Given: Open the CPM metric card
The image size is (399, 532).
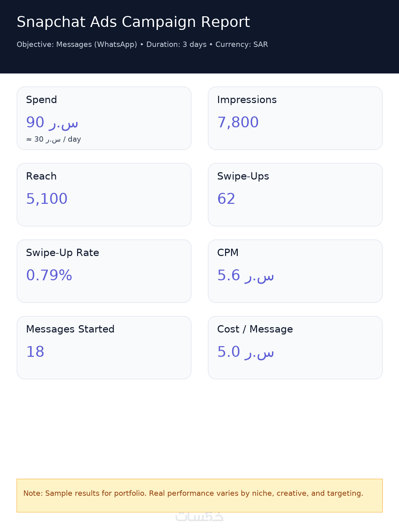Looking at the screenshot, I should [295, 271].
